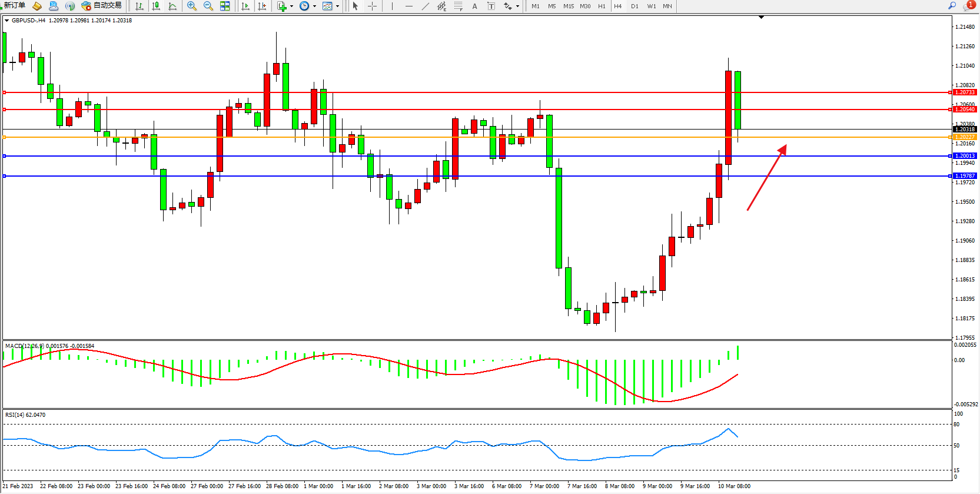Open the chart templates dropdown arrow
980x494 pixels.
click(x=337, y=6)
